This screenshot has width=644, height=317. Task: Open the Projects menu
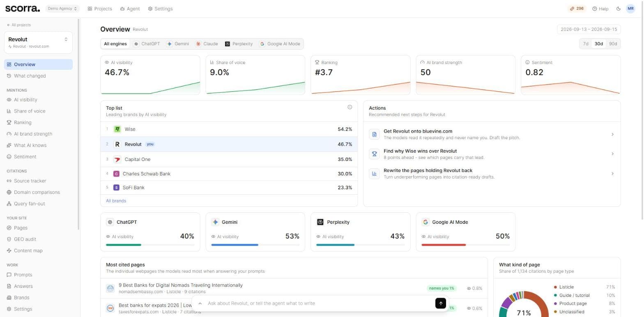pyautogui.click(x=100, y=9)
